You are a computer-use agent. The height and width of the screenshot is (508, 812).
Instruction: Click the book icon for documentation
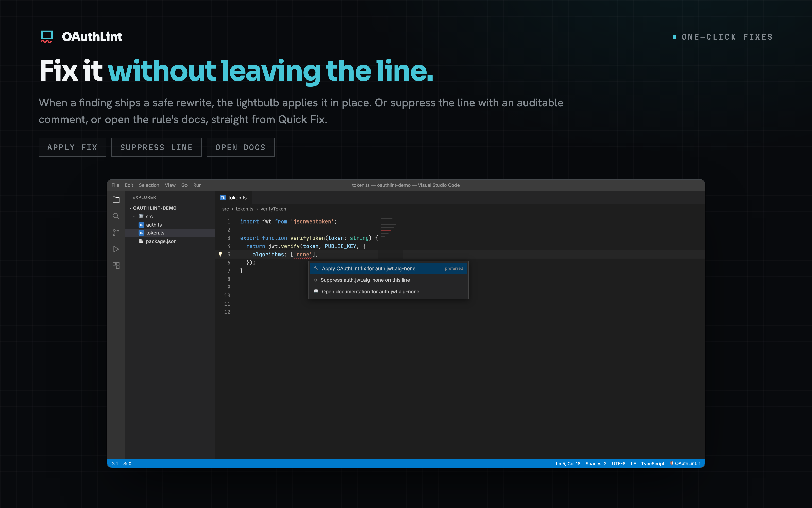(x=316, y=291)
